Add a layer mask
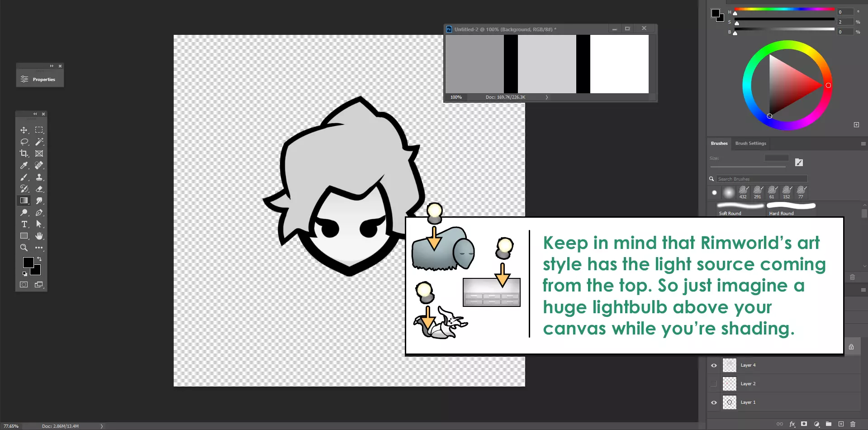Viewport: 868px width, 430px height. pos(804,424)
